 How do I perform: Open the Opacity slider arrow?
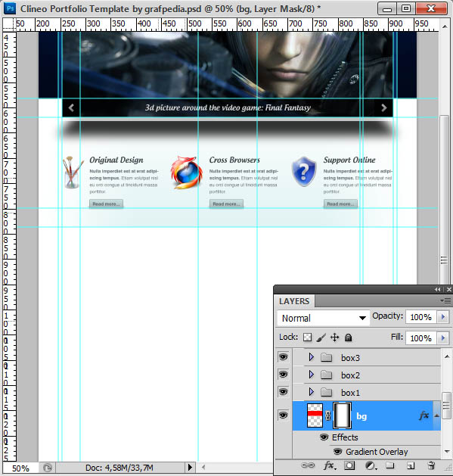click(x=442, y=317)
